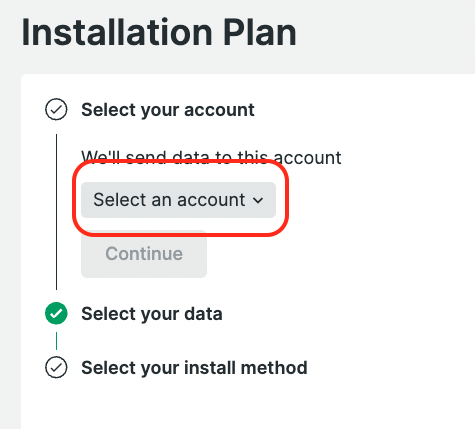Click the word Plan in the heading
Image resolution: width=475 pixels, height=429 pixels.
[x=260, y=32]
